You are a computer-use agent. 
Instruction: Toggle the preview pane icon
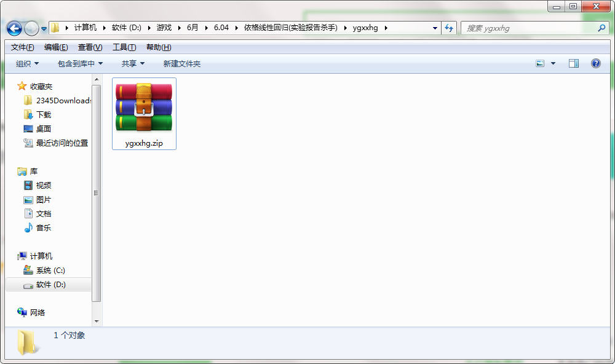click(x=574, y=63)
